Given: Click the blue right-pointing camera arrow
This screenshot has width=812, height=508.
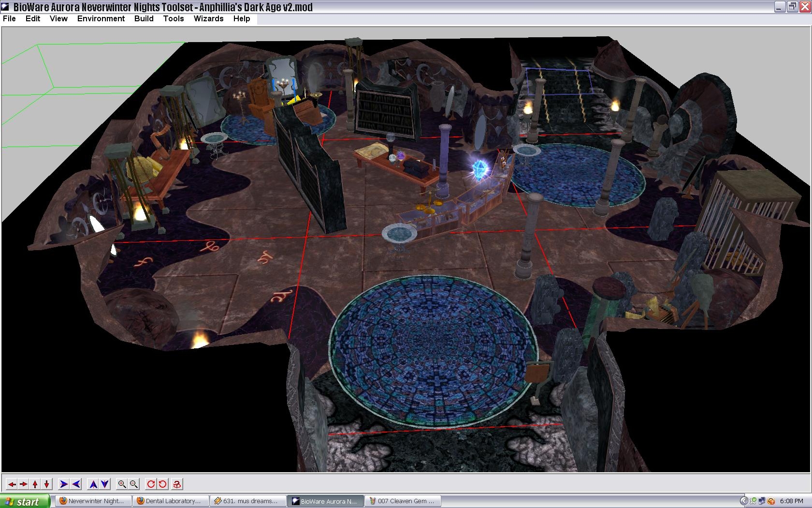Looking at the screenshot, I should 63,484.
